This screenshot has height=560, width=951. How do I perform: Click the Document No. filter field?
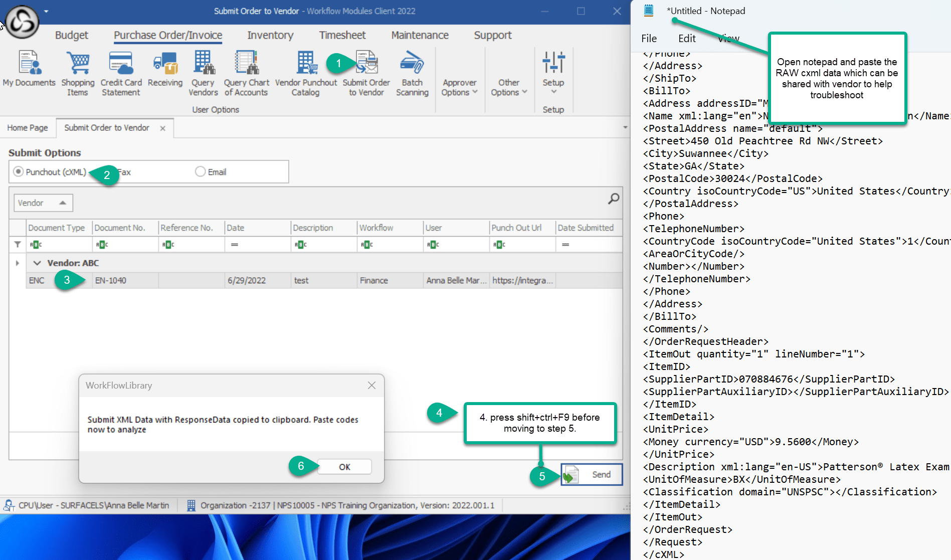click(125, 245)
